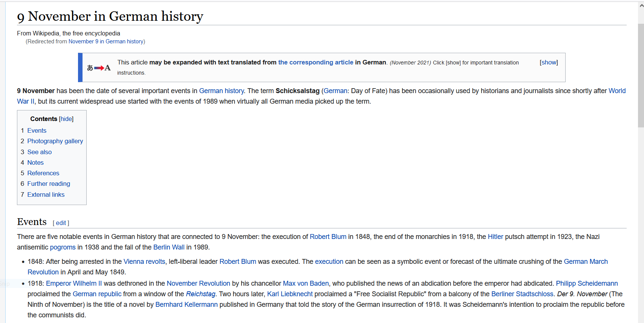Open the Berliner Stadtschloss link
Screen dimensions: 644x323
(x=522, y=294)
